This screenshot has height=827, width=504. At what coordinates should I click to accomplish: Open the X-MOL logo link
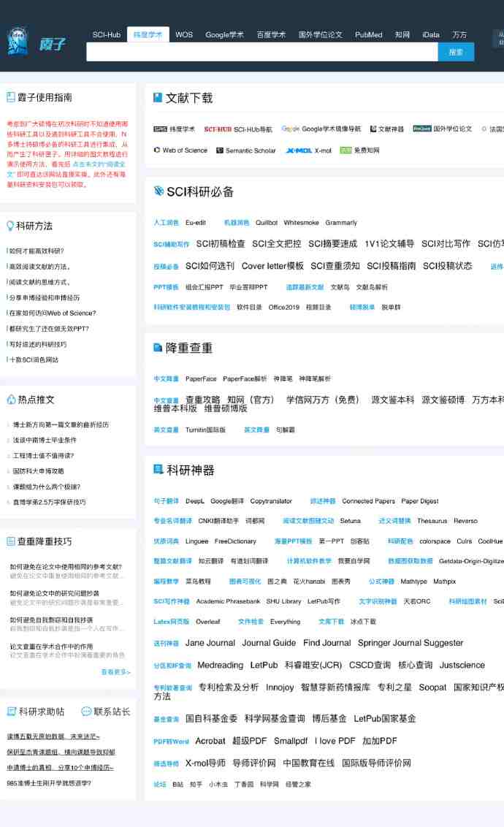[298, 150]
